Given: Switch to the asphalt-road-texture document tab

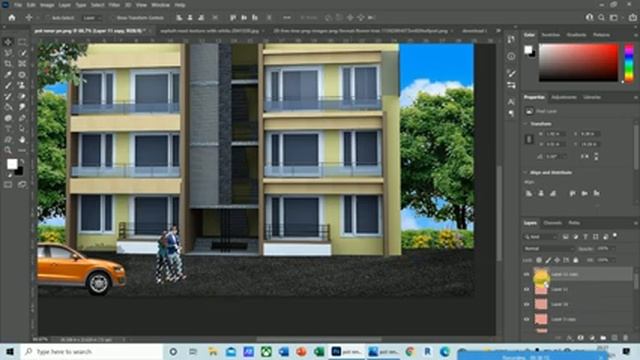Looking at the screenshot, I should (209, 31).
